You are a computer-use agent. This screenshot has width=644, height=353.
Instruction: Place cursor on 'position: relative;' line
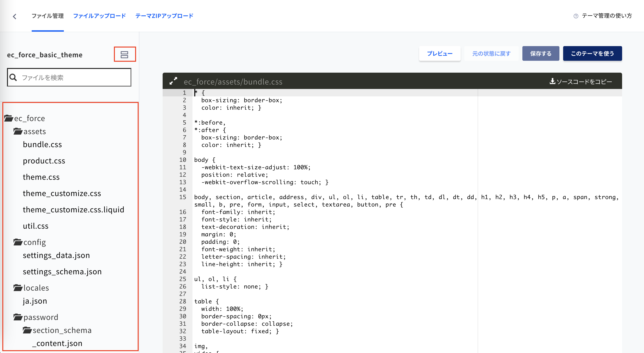click(234, 175)
